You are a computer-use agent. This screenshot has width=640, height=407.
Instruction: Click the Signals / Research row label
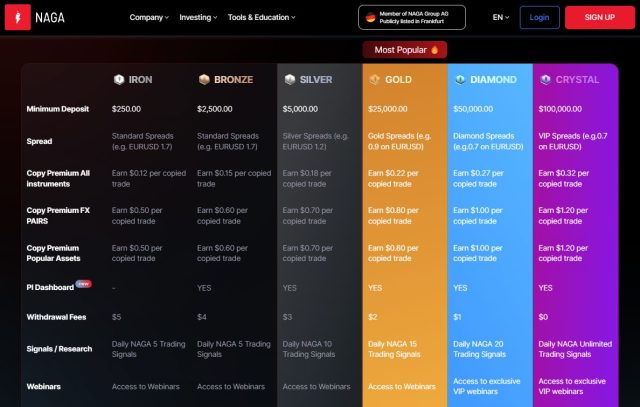[x=59, y=349]
